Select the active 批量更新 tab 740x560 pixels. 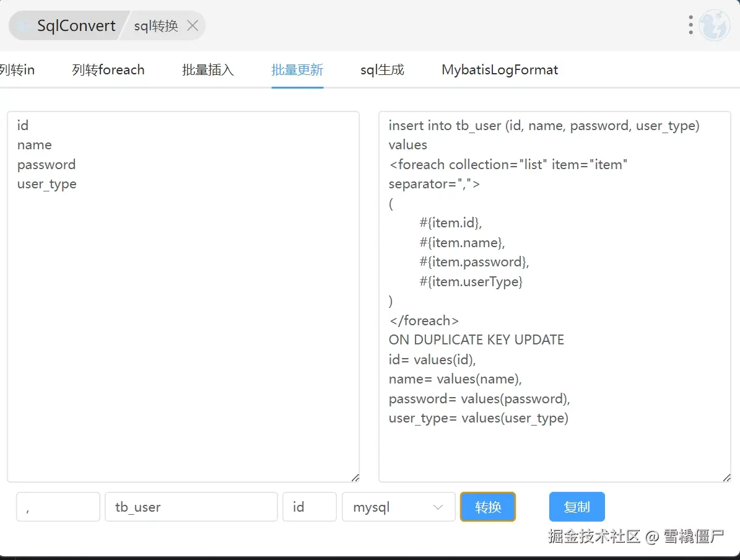(x=297, y=70)
